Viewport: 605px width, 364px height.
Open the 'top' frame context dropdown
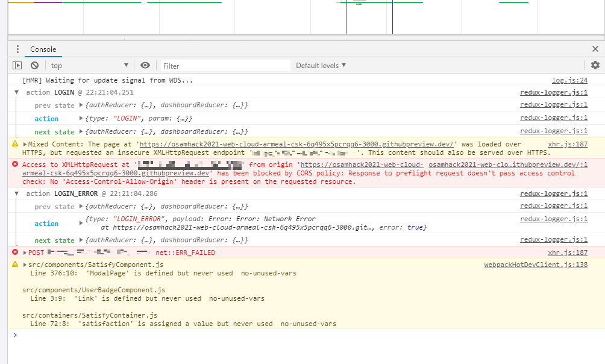click(88, 65)
